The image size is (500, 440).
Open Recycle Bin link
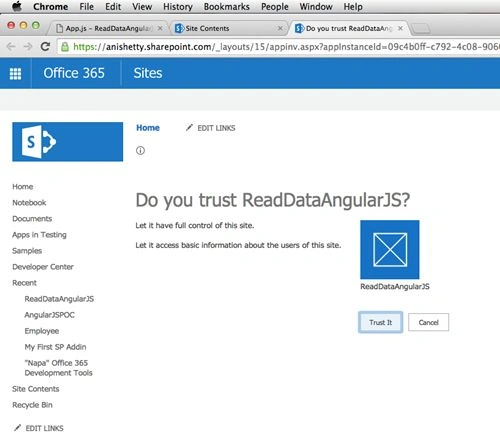(32, 405)
